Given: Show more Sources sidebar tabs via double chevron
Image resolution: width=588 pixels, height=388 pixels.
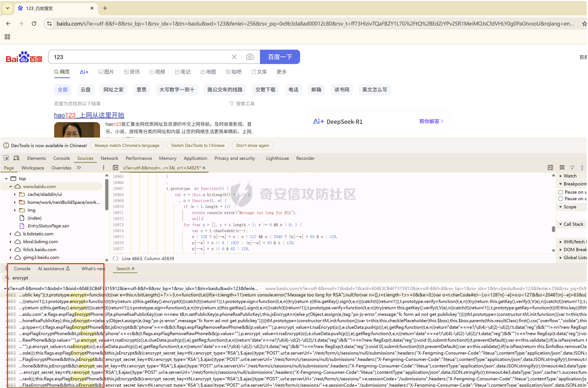Looking at the screenshot, I should 79,168.
